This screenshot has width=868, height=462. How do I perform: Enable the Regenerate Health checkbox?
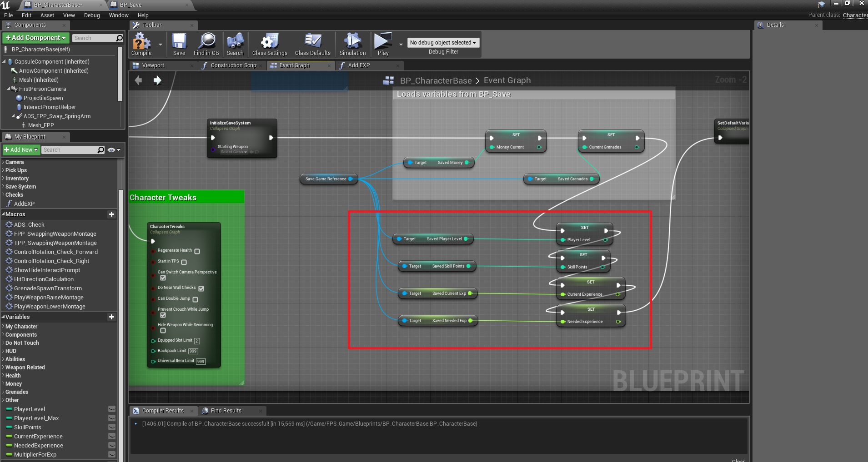coord(197,251)
